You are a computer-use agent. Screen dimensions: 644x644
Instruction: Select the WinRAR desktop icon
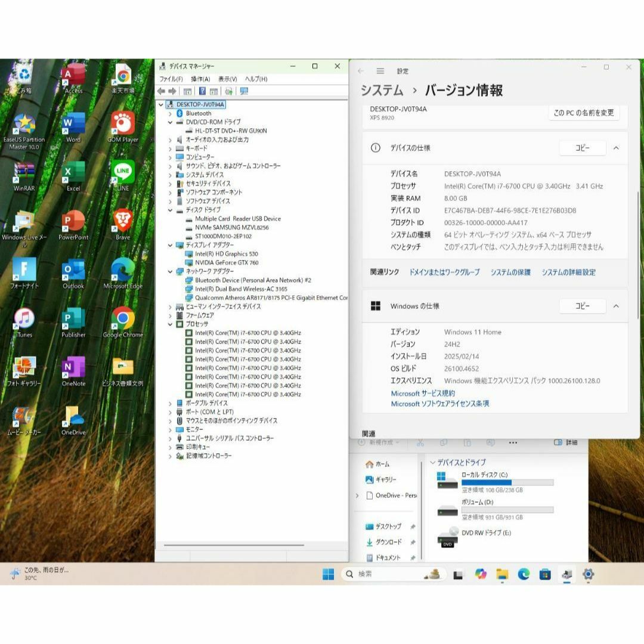(x=24, y=176)
